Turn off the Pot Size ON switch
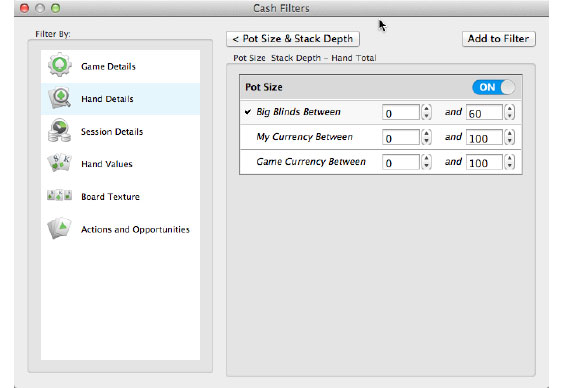563x388 pixels. (493, 87)
